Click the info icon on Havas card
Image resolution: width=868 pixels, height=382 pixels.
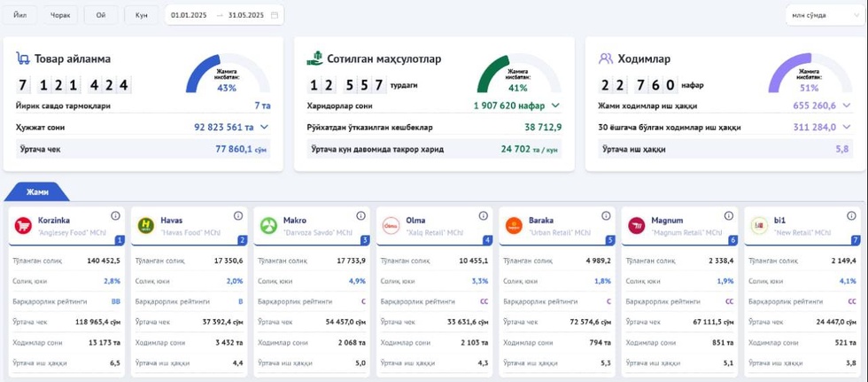pos(237,215)
